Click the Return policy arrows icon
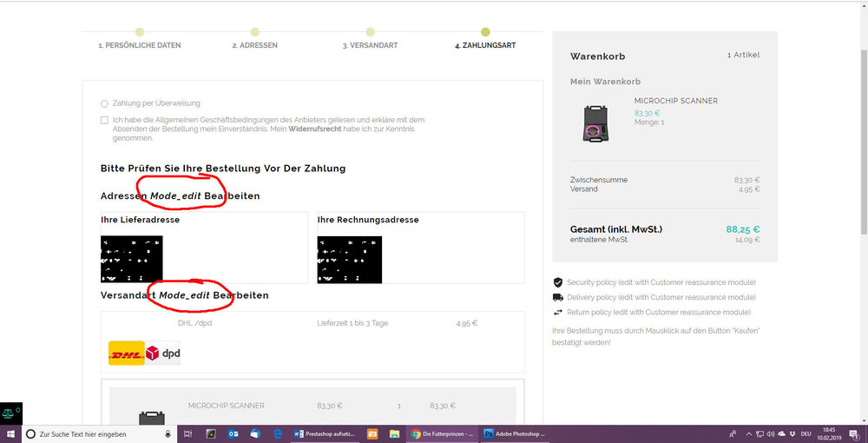Viewport: 868px width, 443px height. coord(557,313)
